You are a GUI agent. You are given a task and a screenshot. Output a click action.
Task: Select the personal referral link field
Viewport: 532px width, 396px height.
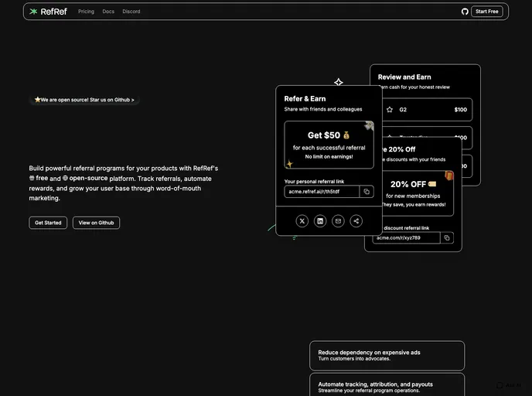coord(322,192)
